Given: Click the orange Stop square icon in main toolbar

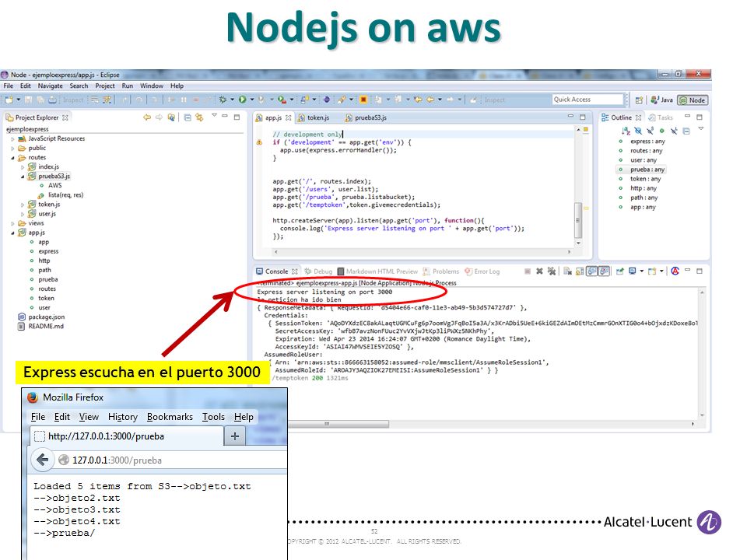Looking at the screenshot, I should pos(363,100).
